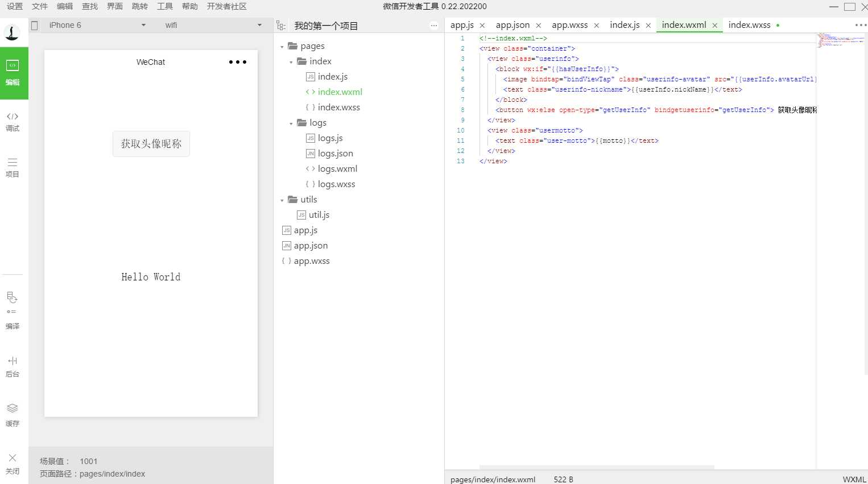Switch to the index.js editor tab
Screen dimensions: 868x484
pos(625,25)
